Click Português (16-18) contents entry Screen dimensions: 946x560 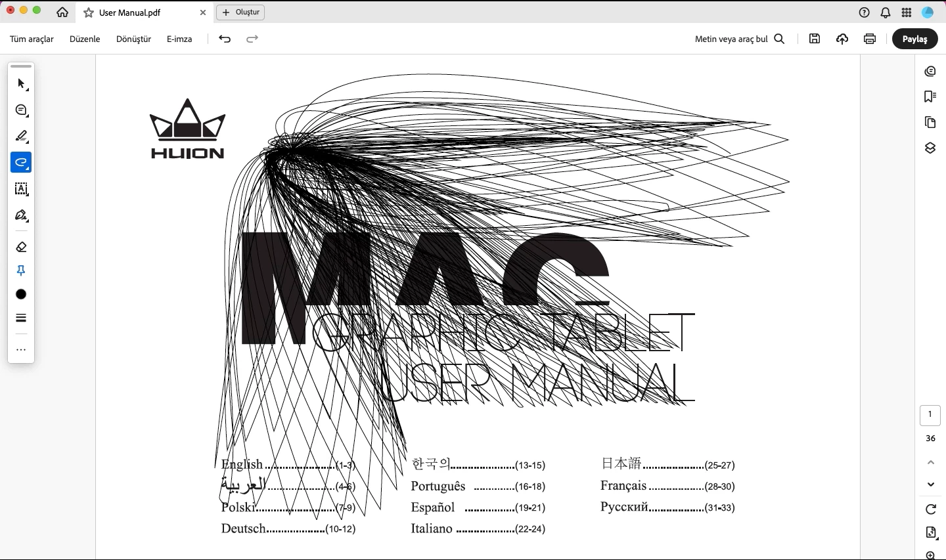pos(478,486)
